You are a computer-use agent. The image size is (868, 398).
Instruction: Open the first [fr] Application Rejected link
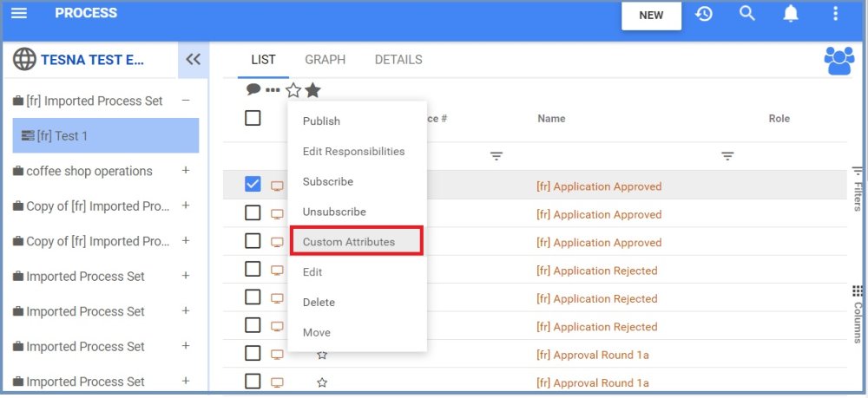tap(597, 271)
